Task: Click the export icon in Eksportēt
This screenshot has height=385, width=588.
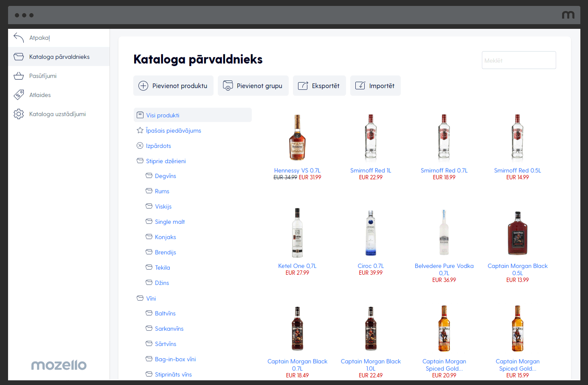Action: [303, 86]
